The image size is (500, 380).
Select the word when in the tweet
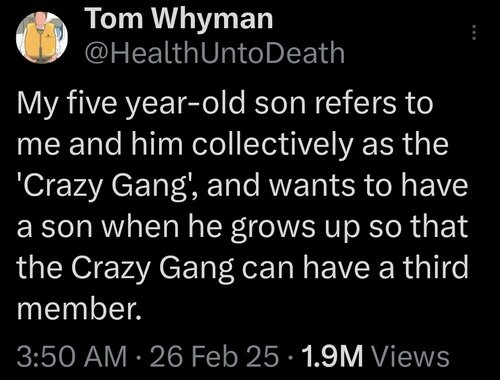coord(141,226)
